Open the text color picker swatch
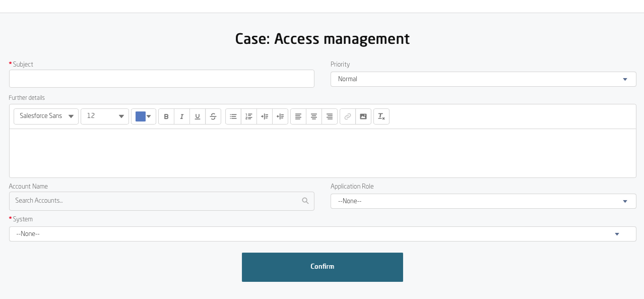 144,116
